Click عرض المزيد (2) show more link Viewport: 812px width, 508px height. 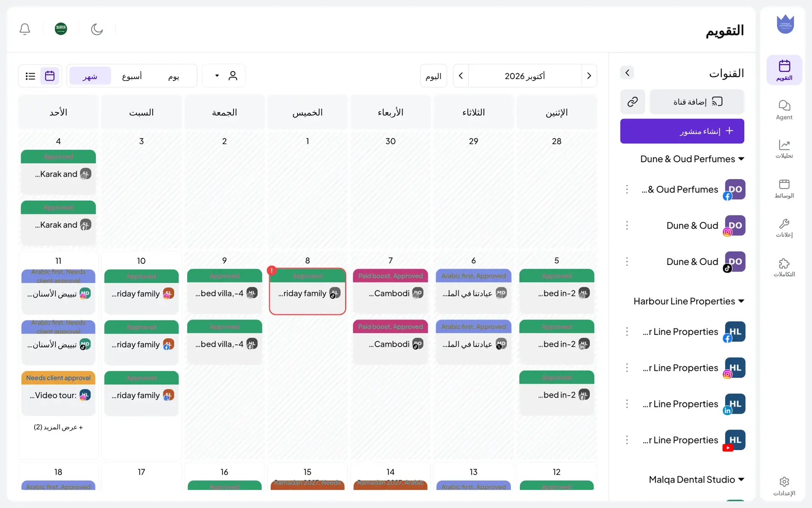click(x=58, y=427)
